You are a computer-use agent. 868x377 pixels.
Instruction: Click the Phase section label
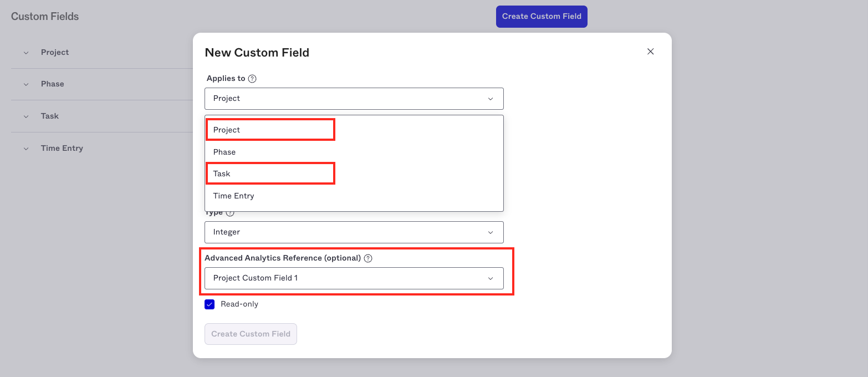[53, 84]
